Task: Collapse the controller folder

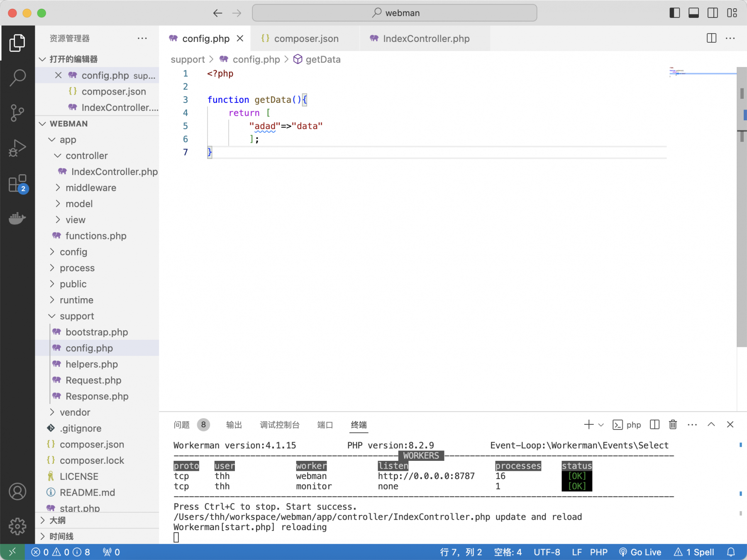Action: 97,156
